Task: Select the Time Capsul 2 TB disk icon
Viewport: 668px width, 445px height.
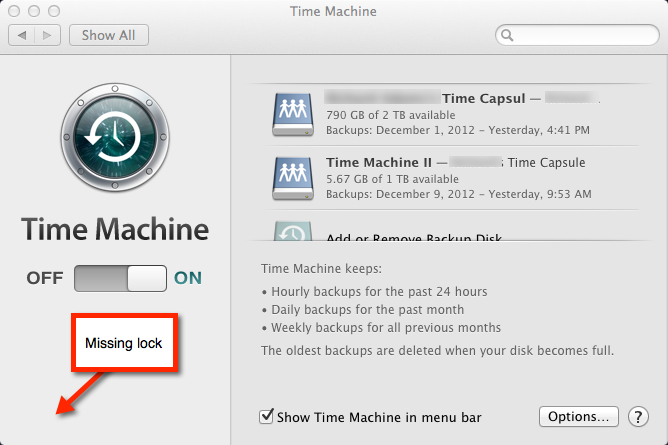Action: click(x=293, y=115)
